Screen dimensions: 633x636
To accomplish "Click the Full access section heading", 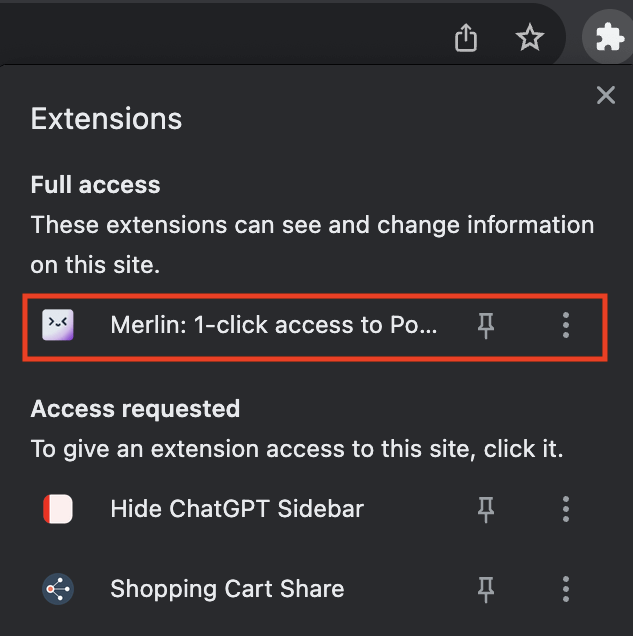I will pos(95,185).
